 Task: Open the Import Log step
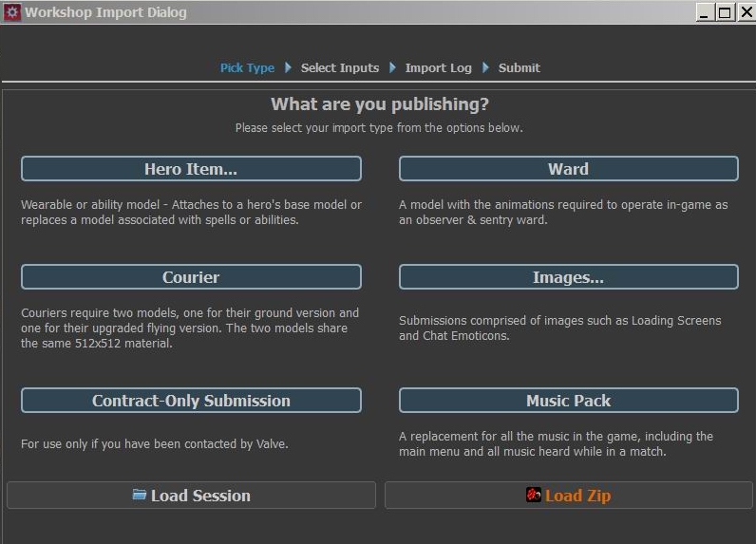point(438,67)
